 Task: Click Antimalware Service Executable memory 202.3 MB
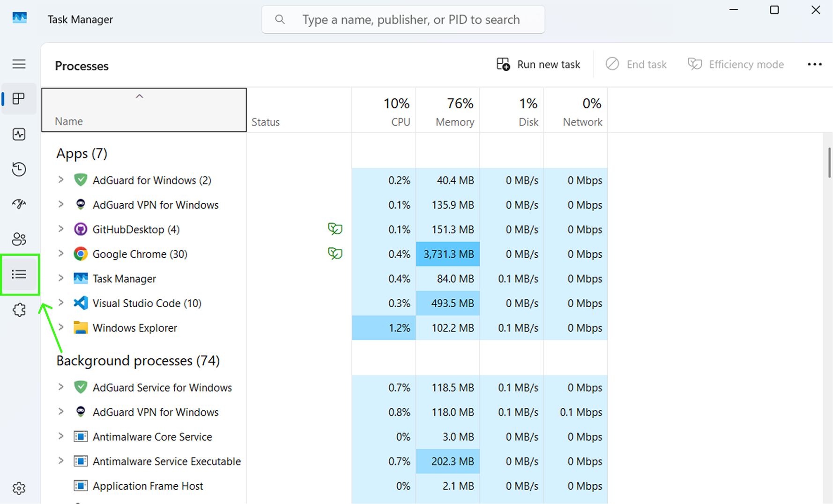(447, 461)
